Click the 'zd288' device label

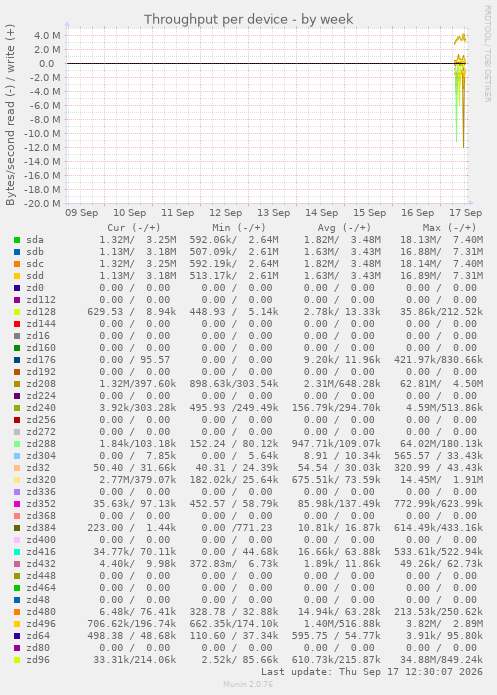41,444
